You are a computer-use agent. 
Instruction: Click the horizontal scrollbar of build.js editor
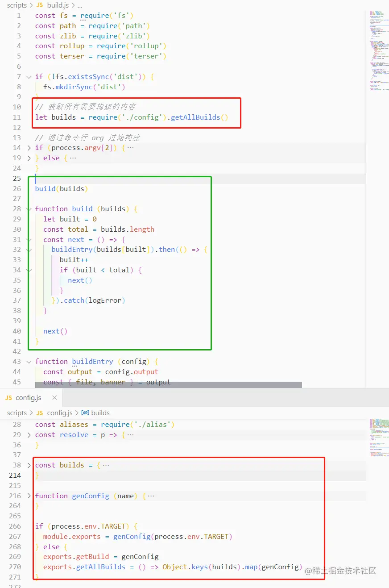click(168, 384)
